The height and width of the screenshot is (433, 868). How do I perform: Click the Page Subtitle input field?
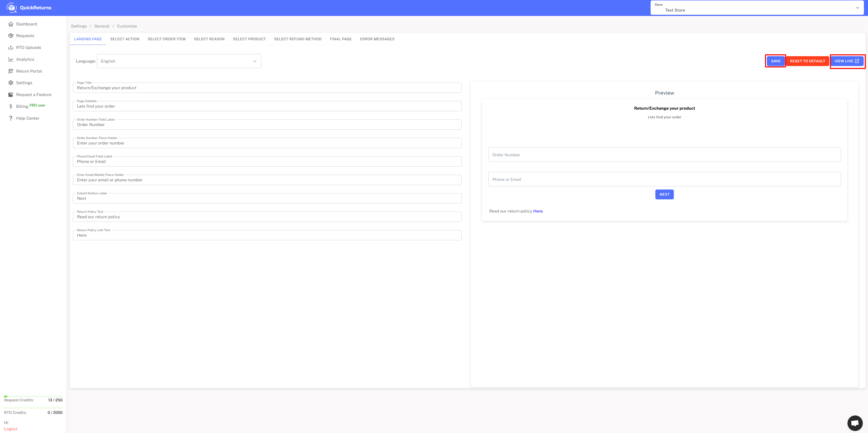coord(267,106)
